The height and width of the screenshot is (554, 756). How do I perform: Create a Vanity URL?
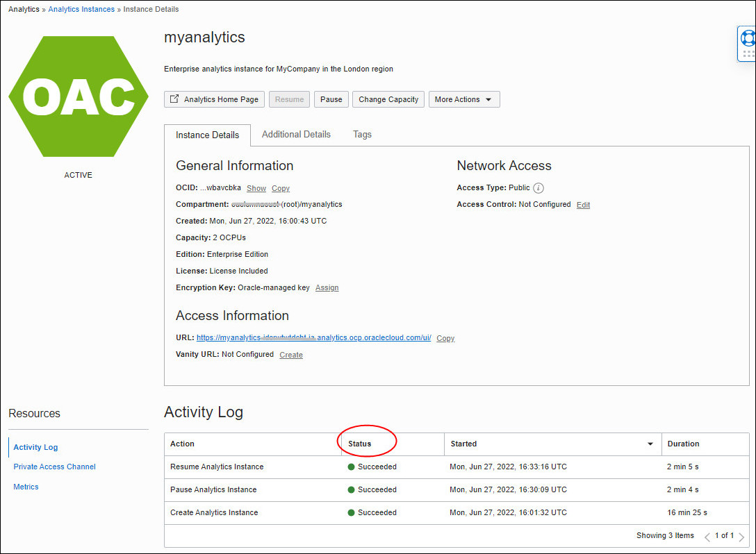290,355
